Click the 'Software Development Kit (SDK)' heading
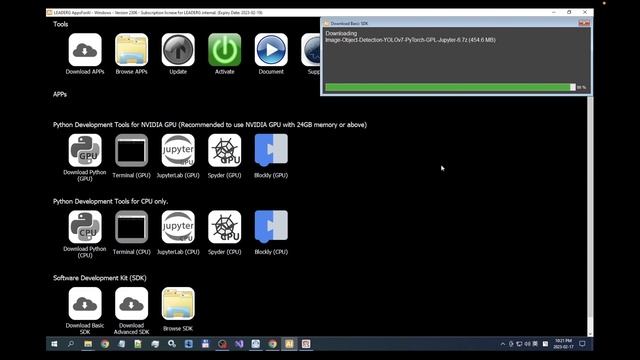Image resolution: width=640 pixels, height=360 pixels. coord(100,278)
